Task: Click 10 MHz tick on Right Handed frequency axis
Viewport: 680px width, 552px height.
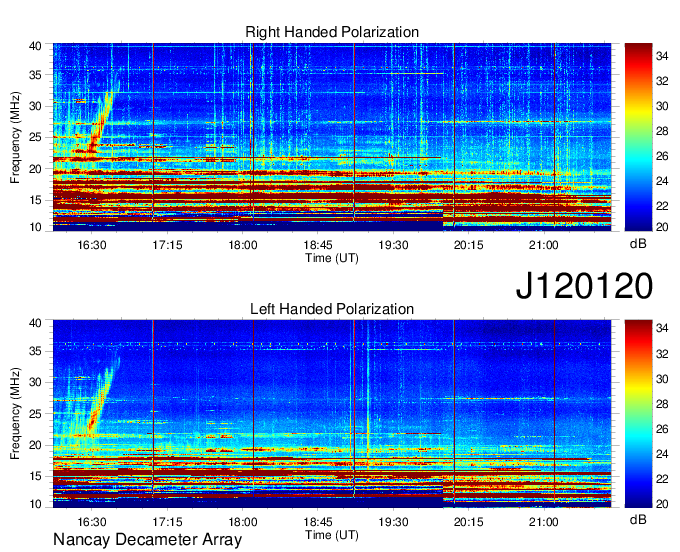Action: coord(35,227)
